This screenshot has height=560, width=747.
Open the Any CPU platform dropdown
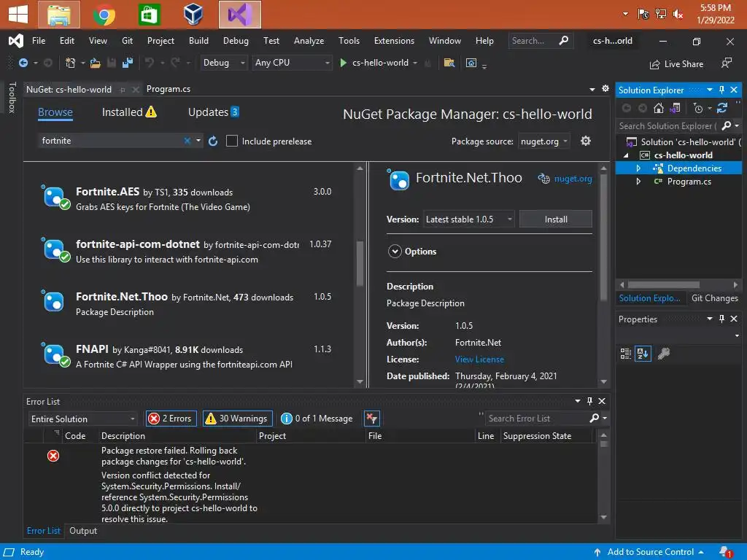tap(292, 63)
